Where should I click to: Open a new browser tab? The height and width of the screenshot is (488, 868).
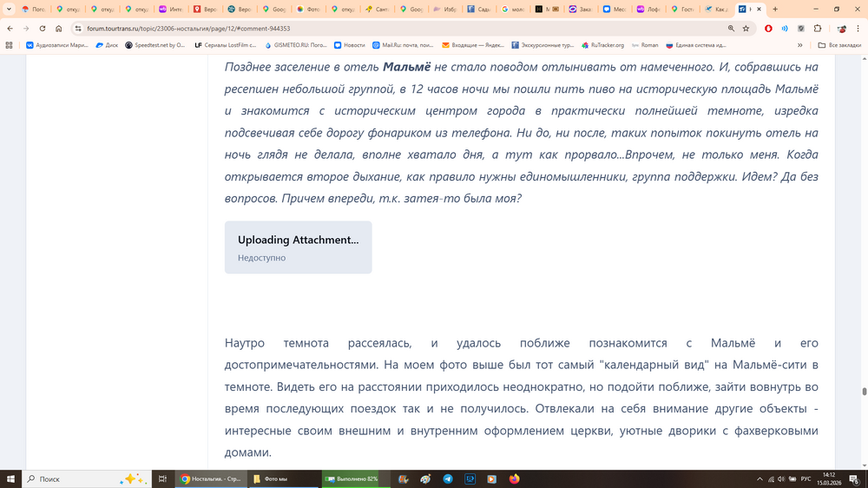coord(775,10)
